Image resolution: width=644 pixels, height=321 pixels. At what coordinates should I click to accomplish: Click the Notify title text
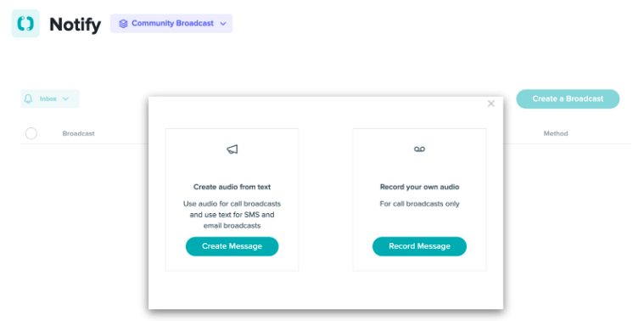(76, 25)
